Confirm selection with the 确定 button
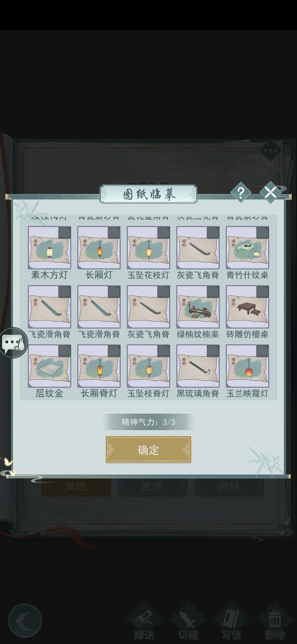Image resolution: width=297 pixels, height=644 pixels. click(148, 450)
